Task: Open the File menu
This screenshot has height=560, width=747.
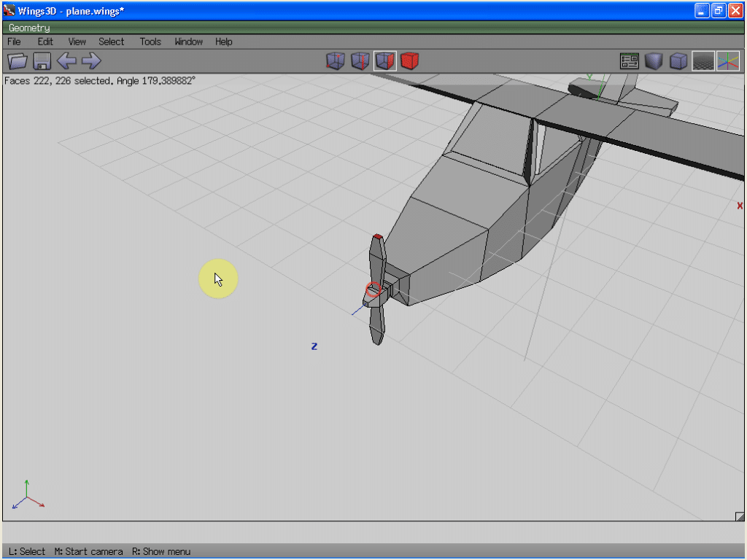Action: [x=14, y=42]
